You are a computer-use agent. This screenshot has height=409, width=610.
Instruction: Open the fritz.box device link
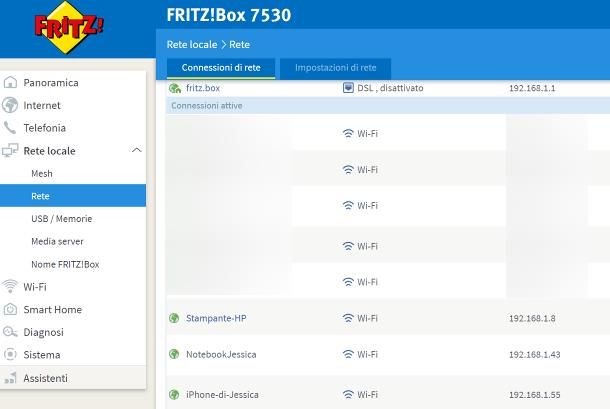coord(203,88)
